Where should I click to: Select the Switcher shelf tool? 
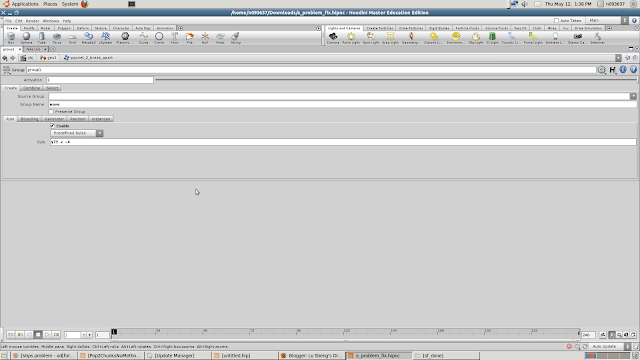pyautogui.click(x=597, y=38)
